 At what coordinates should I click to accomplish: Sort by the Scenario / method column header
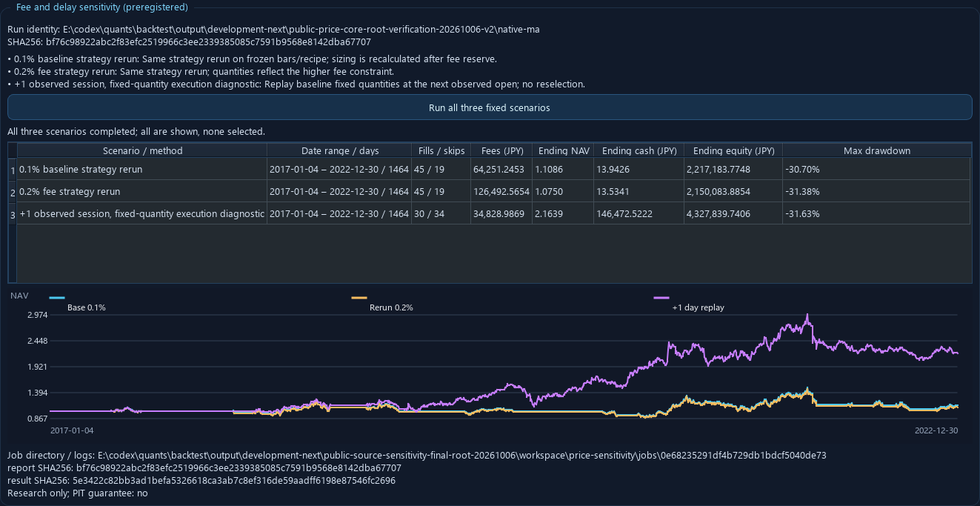[142, 150]
